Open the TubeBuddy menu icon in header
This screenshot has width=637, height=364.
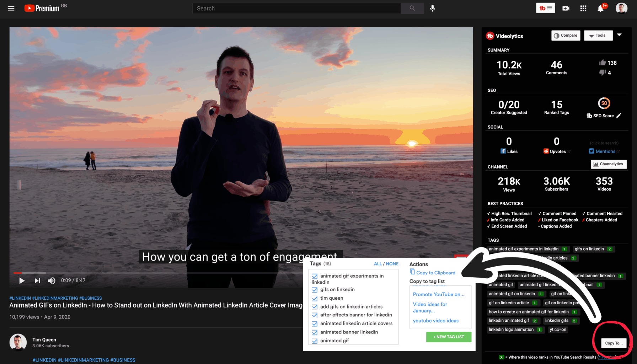[545, 8]
